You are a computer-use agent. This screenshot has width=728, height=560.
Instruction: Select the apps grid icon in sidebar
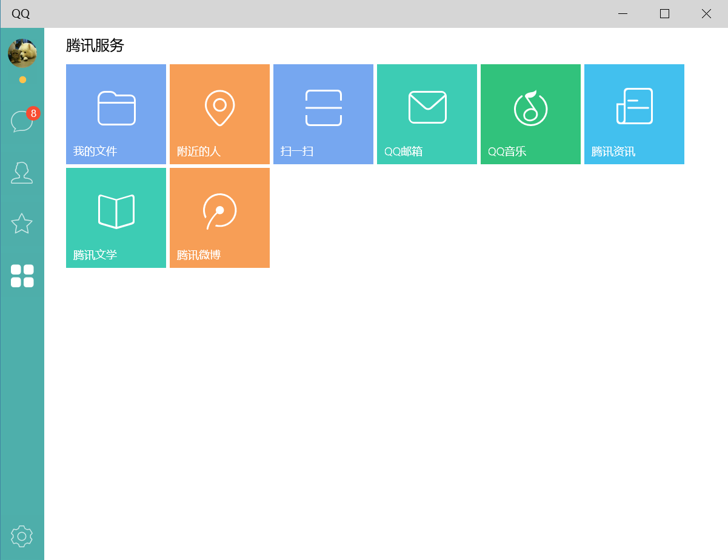point(22,276)
